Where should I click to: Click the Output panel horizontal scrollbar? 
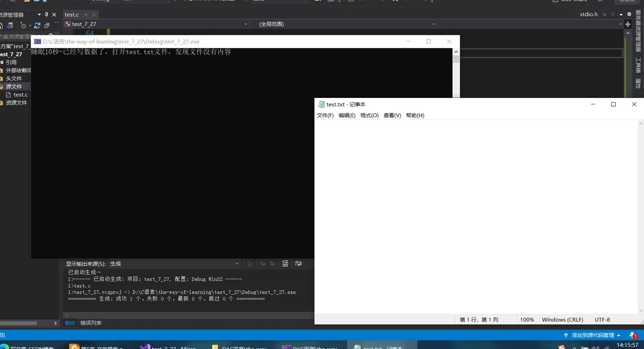point(189,315)
